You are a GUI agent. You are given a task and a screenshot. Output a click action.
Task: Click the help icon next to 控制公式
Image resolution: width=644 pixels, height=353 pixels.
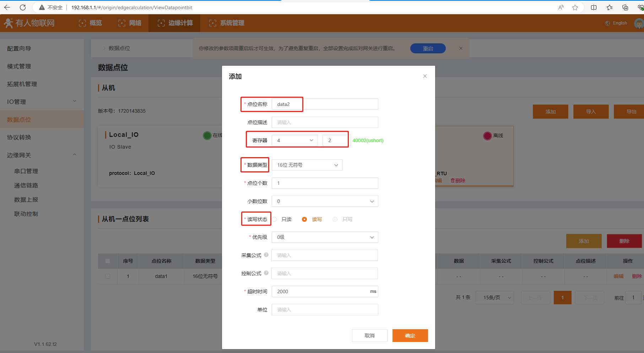(x=266, y=273)
